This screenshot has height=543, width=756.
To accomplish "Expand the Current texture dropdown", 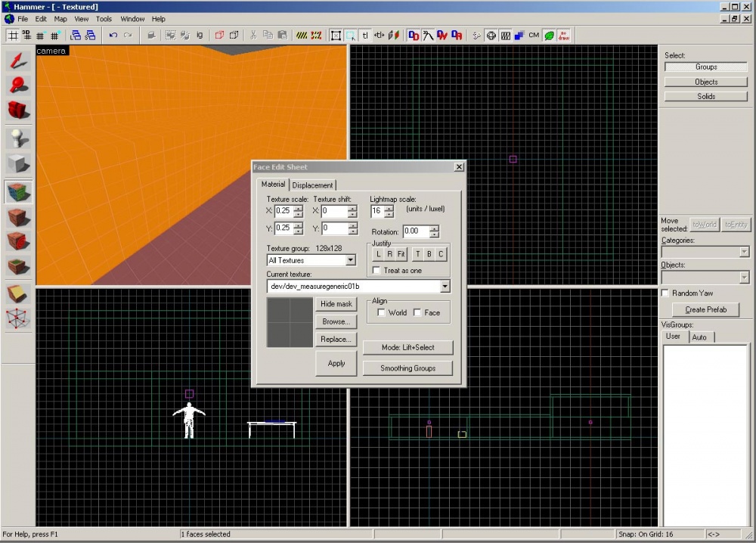I will point(445,287).
